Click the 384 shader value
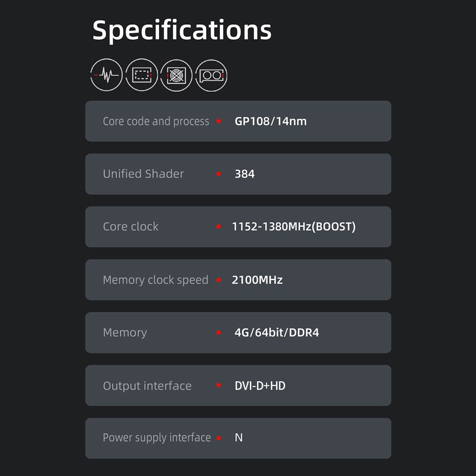The width and height of the screenshot is (476, 476). (x=245, y=174)
